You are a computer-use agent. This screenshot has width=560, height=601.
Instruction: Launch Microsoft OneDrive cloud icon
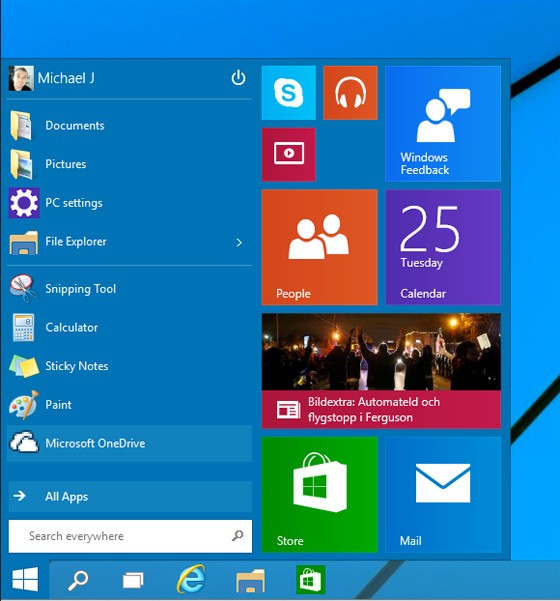pyautogui.click(x=24, y=443)
